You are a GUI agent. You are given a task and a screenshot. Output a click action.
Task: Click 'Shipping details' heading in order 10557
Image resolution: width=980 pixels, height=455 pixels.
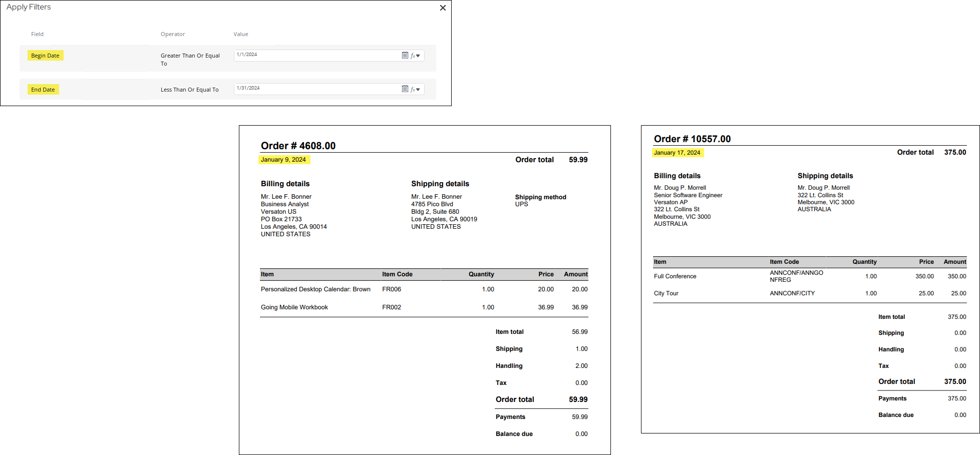click(x=825, y=176)
